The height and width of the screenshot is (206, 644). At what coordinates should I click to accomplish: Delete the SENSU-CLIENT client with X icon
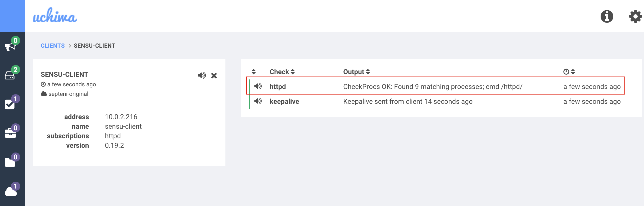[214, 76]
